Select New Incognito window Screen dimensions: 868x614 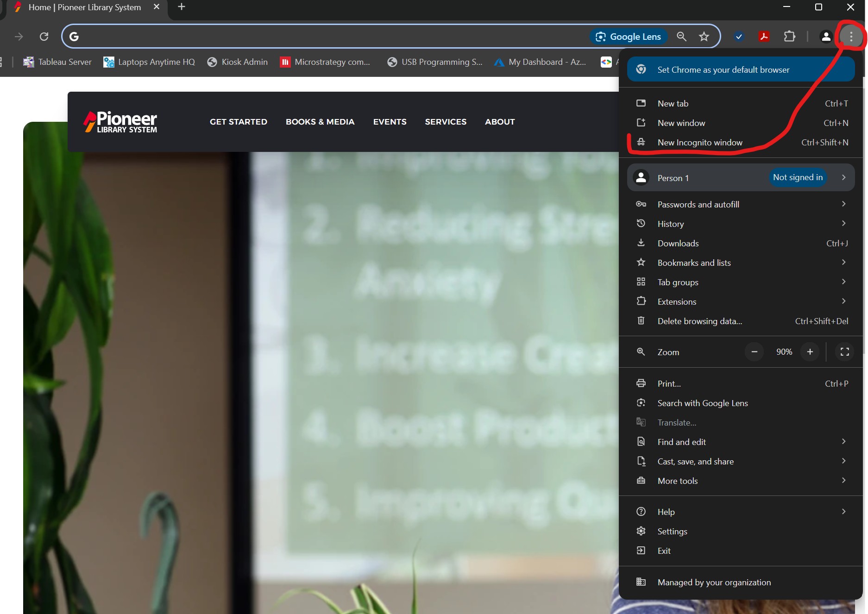[x=699, y=143]
